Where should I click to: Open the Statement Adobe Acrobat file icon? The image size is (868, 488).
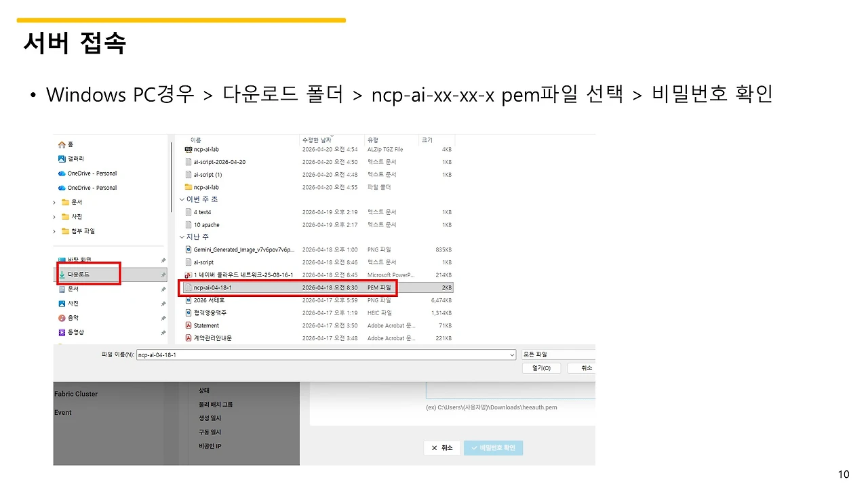[190, 325]
